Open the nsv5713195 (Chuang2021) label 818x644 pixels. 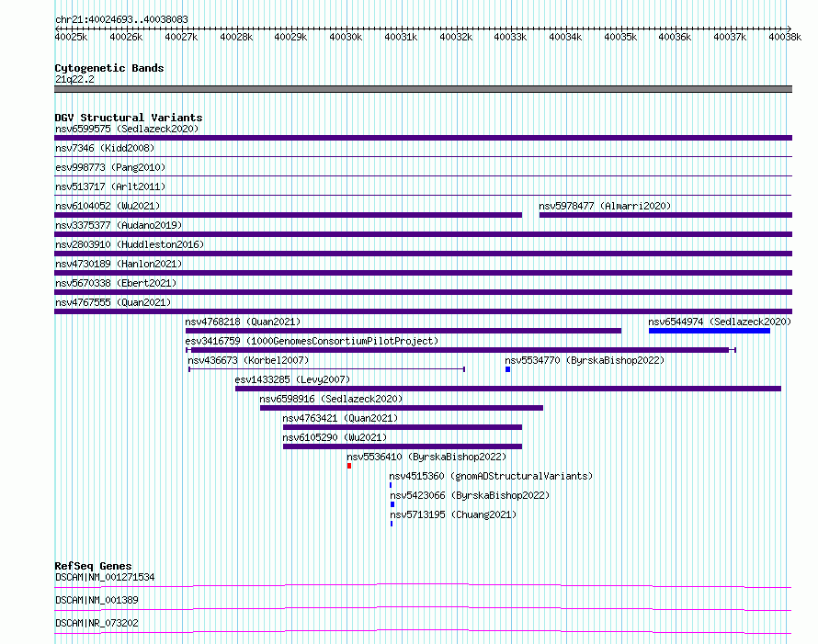453,514
